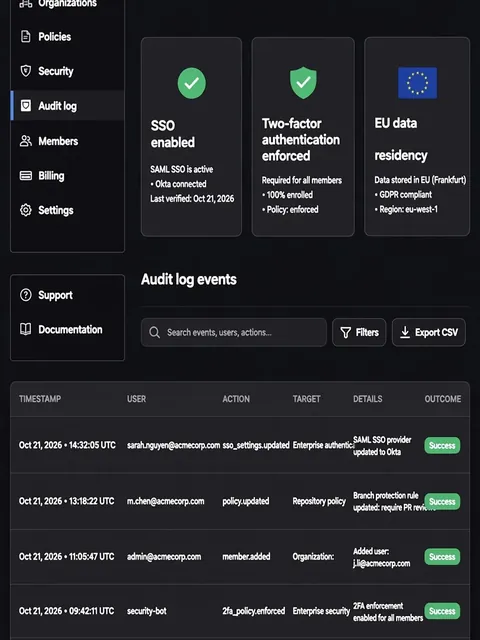Click the green shield on Two-factor card

click(x=303, y=83)
